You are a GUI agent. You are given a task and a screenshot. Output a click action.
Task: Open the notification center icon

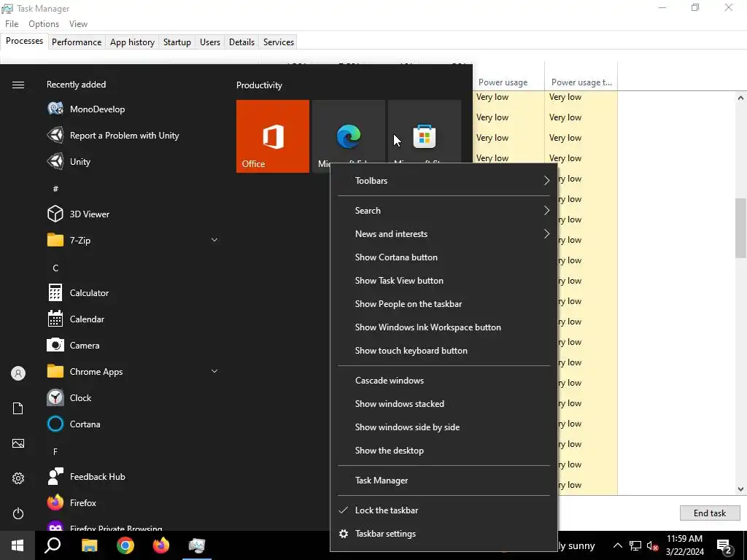[x=724, y=546]
